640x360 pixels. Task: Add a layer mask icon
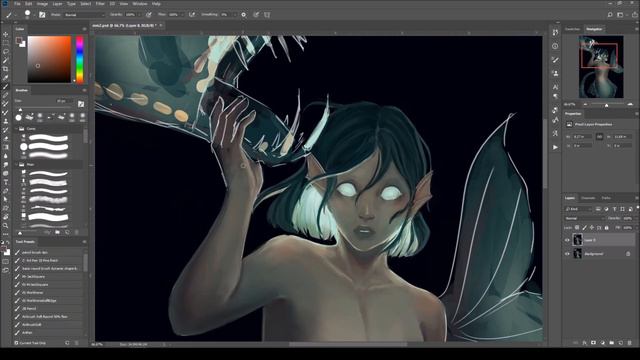(593, 343)
